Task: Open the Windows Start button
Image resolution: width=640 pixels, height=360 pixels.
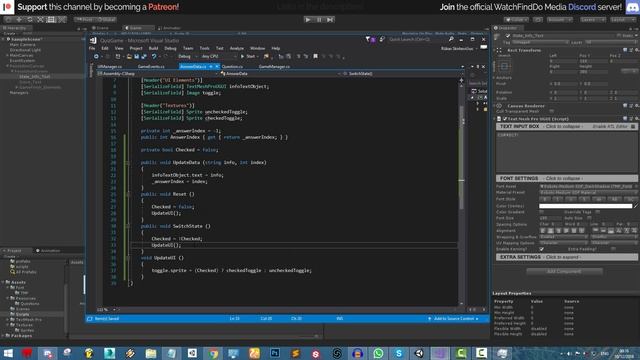Action: coord(8,353)
